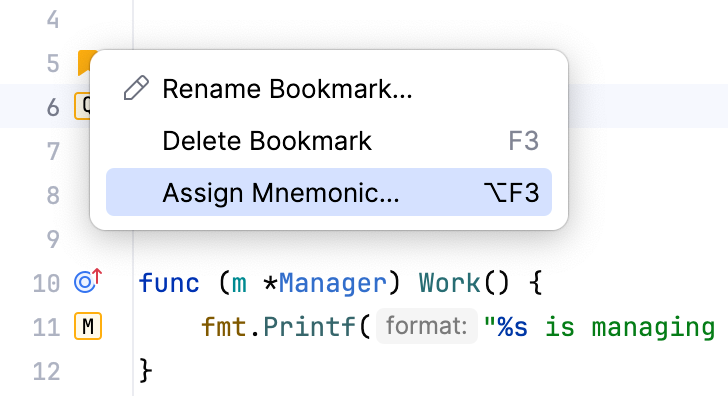Image resolution: width=728 pixels, height=396 pixels.
Task: Select Delete Bookmark menu entry
Action: click(x=329, y=141)
